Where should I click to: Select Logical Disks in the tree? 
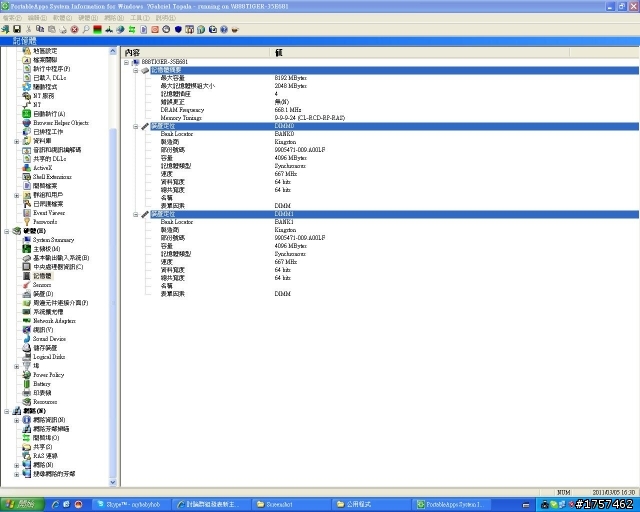click(x=49, y=357)
